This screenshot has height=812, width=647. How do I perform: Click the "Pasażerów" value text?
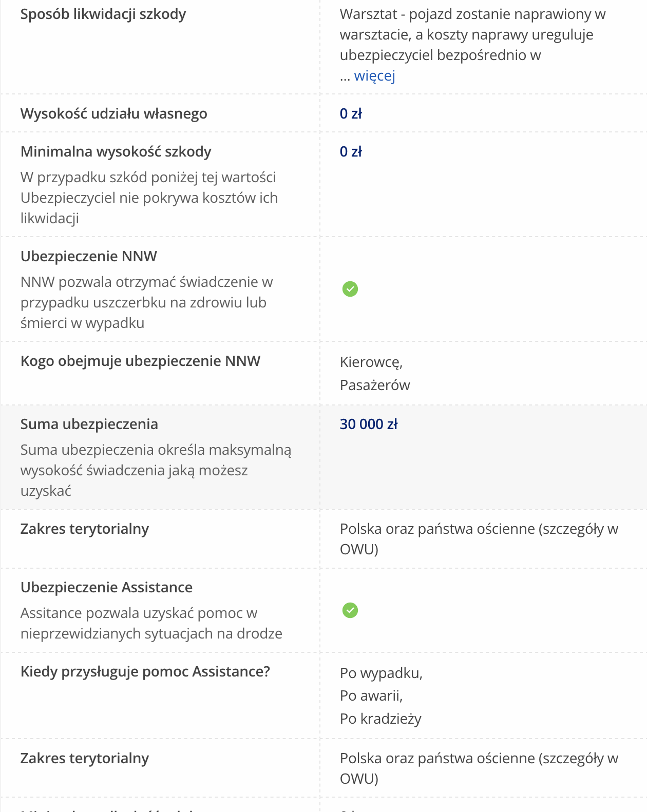pos(375,385)
